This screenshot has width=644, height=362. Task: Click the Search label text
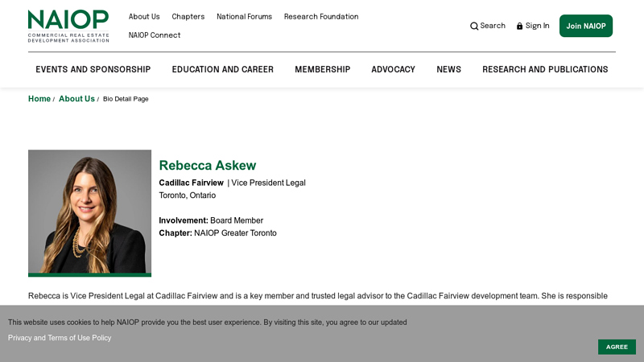(x=493, y=26)
